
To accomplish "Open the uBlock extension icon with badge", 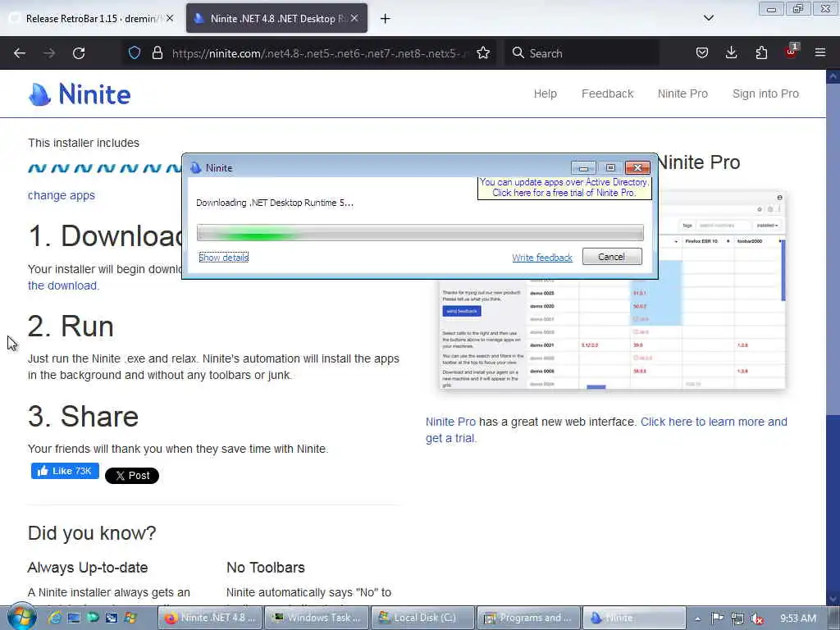I will click(792, 52).
